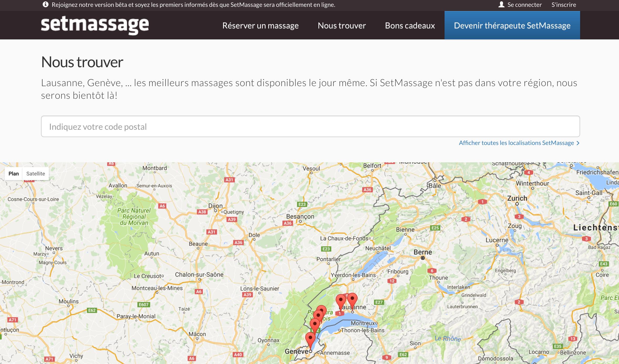Click the info icon in the beta banner
This screenshot has width=619, height=364.
[x=45, y=4]
